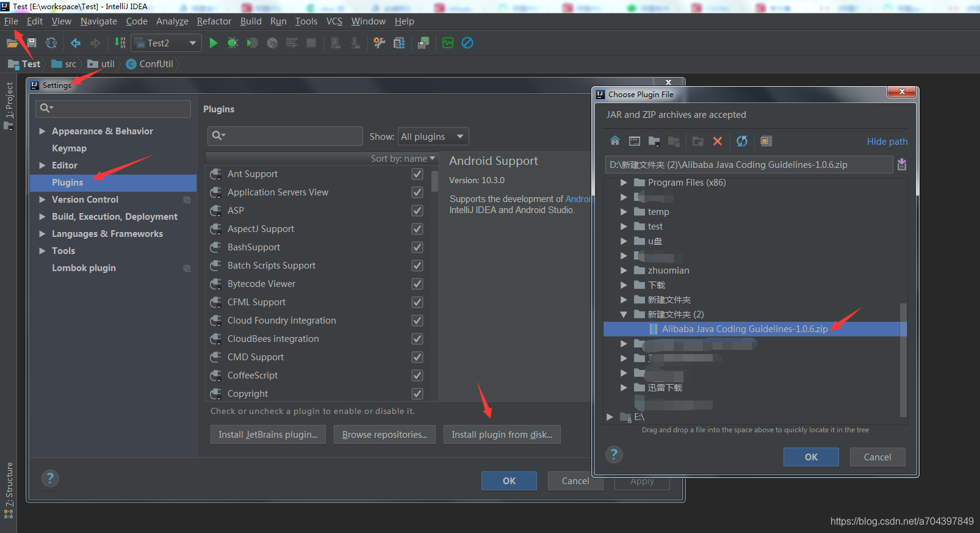The width and height of the screenshot is (980, 533).
Task: Click the plugin list vertical scrollbar
Action: click(434, 181)
